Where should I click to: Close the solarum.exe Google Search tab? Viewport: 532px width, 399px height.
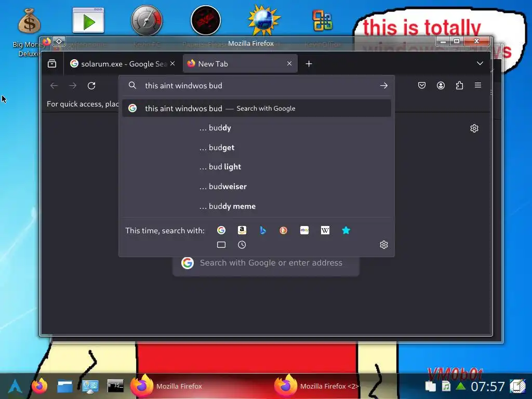point(172,63)
